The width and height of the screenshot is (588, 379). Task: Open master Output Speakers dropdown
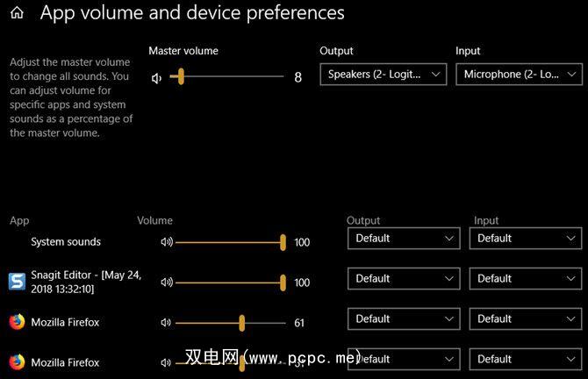(x=384, y=75)
